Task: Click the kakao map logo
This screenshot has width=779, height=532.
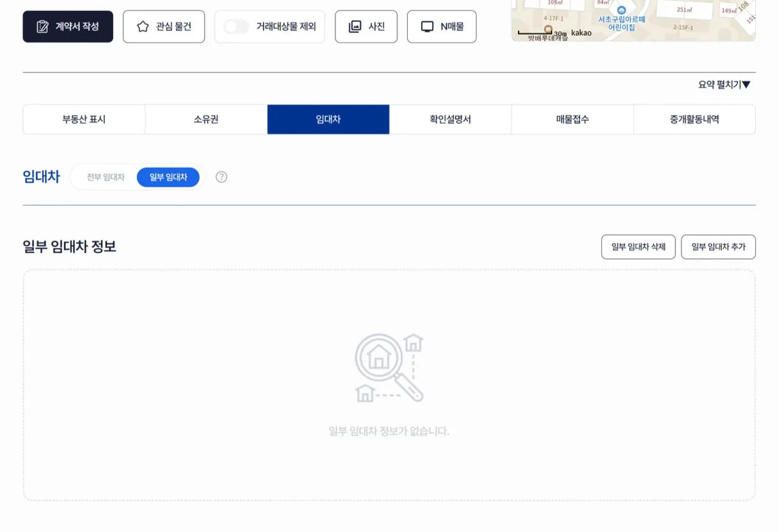Action: click(581, 33)
